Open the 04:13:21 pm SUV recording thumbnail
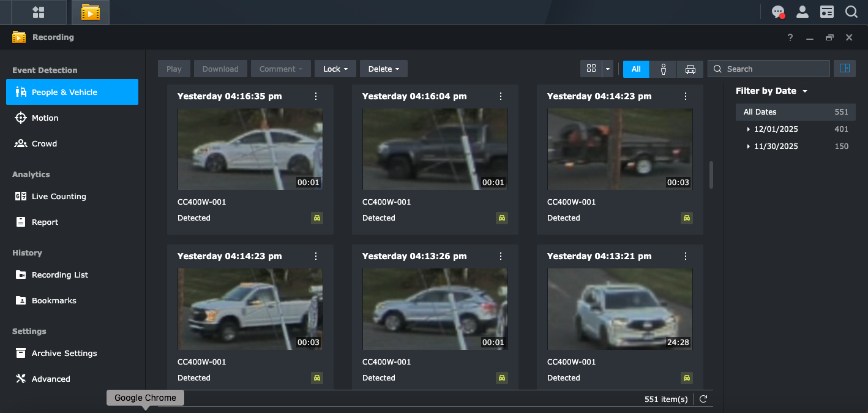Viewport: 868px width, 413px height. pyautogui.click(x=619, y=309)
